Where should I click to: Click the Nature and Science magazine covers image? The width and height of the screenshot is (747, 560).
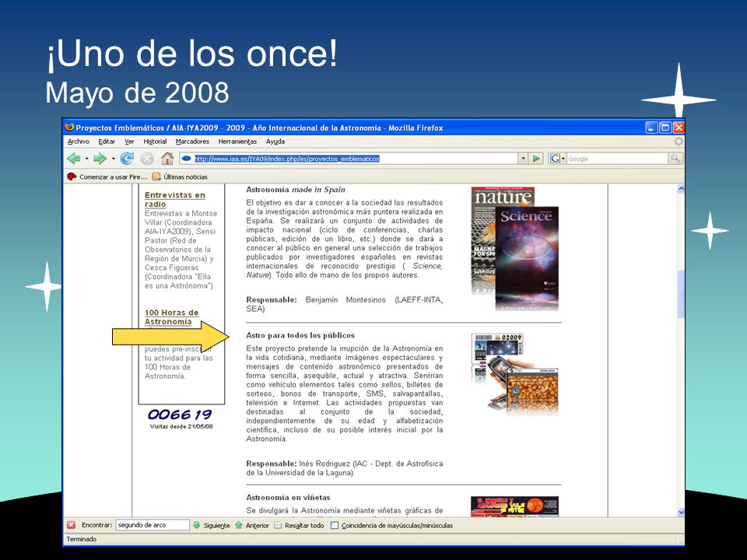coord(514,249)
